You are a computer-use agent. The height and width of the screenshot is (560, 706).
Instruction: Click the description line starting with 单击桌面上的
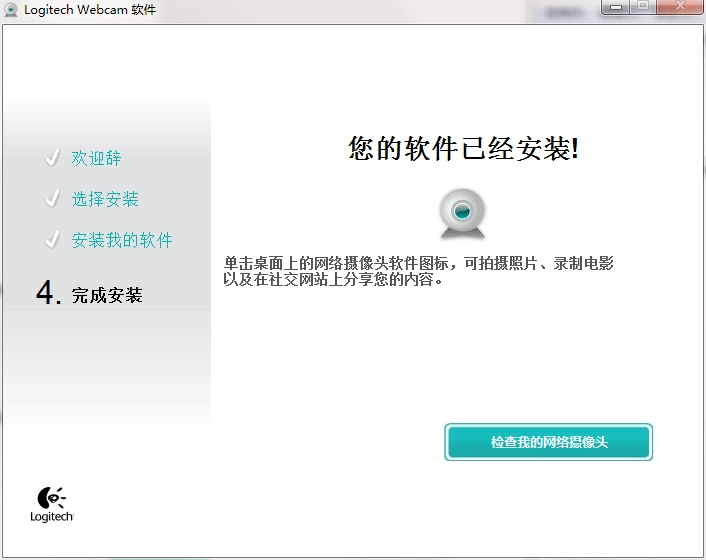point(419,263)
